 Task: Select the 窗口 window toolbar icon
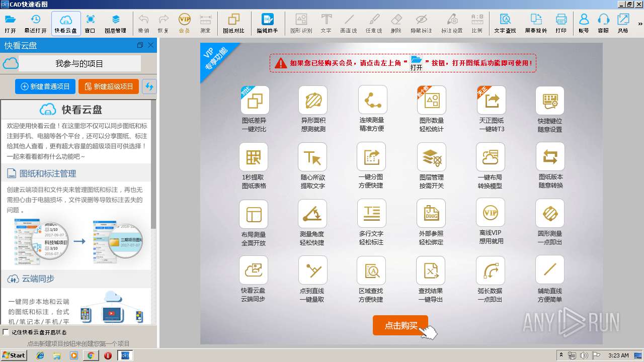pyautogui.click(x=90, y=24)
